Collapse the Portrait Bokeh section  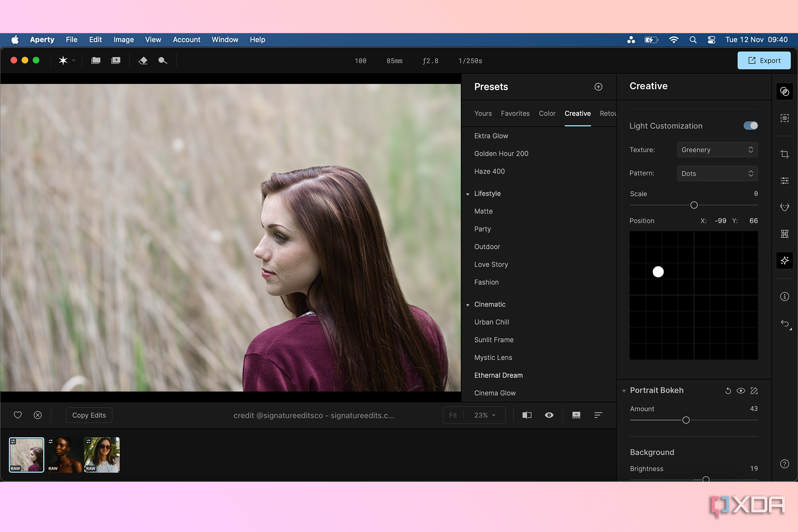click(x=624, y=391)
